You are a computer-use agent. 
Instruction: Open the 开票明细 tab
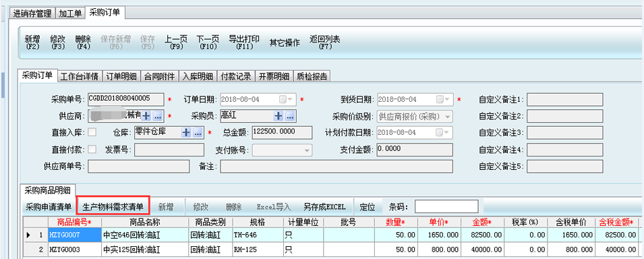tap(274, 76)
